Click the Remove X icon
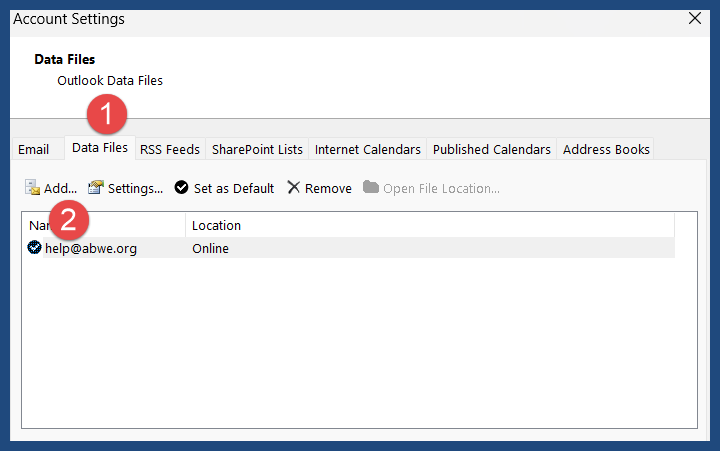Viewport: 720px width, 451px height. coord(293,187)
